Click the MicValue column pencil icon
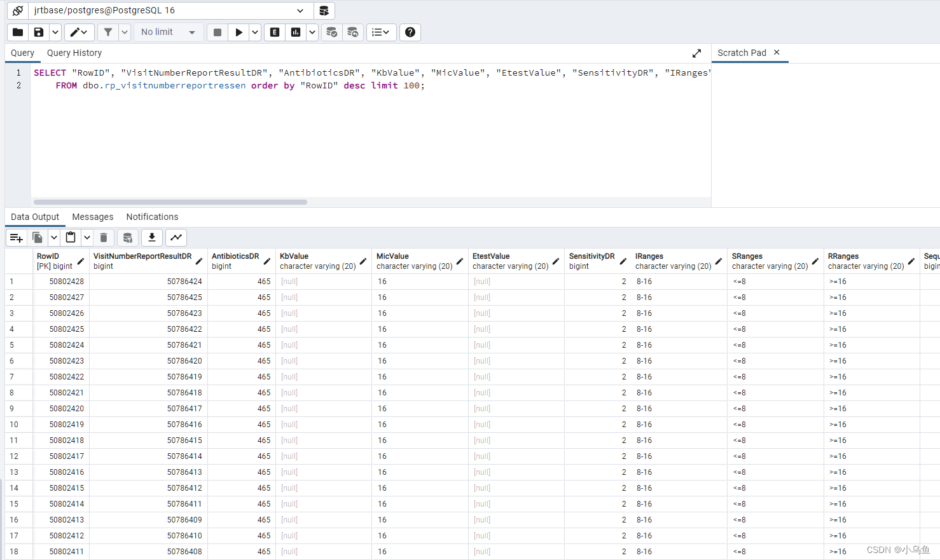The height and width of the screenshot is (560, 940). pos(460,261)
